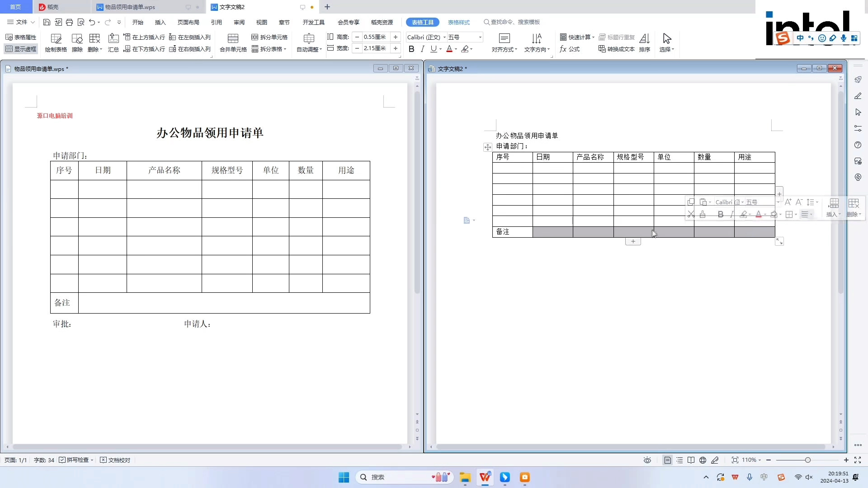Toggle bold formatting in the ribbon

pos(411,49)
